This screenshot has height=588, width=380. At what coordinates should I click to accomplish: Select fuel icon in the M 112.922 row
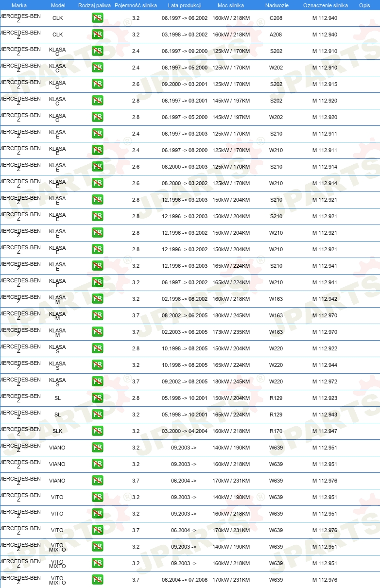click(97, 349)
